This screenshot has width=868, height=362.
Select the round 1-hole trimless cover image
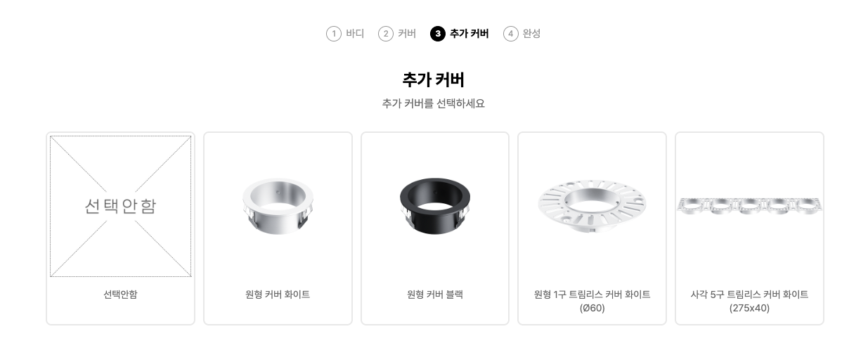pos(592,206)
